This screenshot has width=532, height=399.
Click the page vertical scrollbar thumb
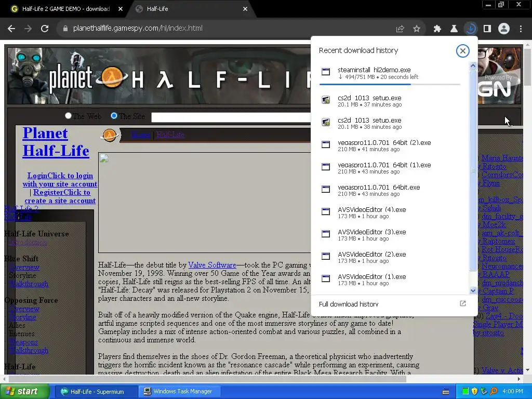(528, 67)
